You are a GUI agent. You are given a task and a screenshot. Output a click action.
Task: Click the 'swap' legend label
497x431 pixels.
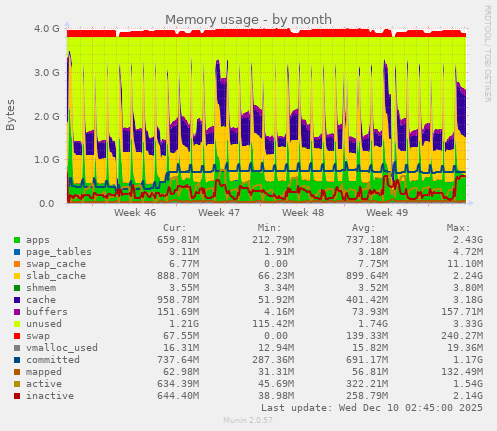point(38,336)
